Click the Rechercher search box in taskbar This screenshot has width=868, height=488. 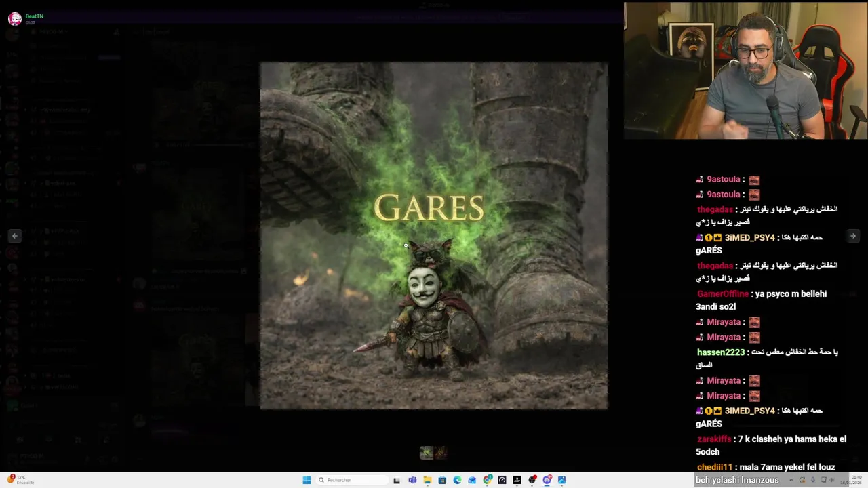coord(353,480)
